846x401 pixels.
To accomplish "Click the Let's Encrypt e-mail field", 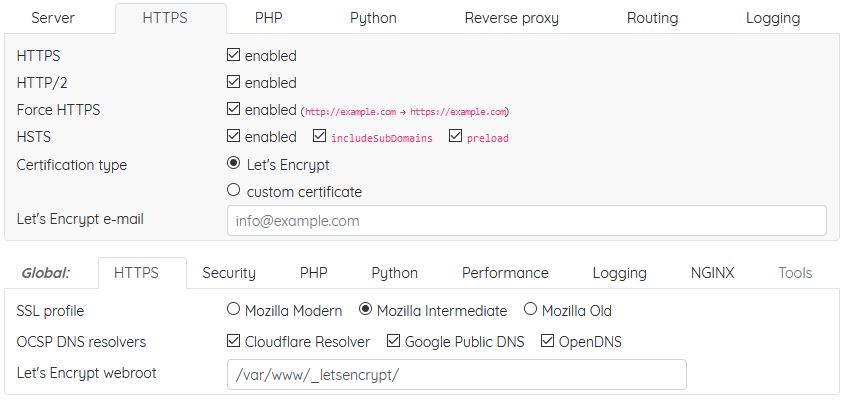I will [x=526, y=221].
